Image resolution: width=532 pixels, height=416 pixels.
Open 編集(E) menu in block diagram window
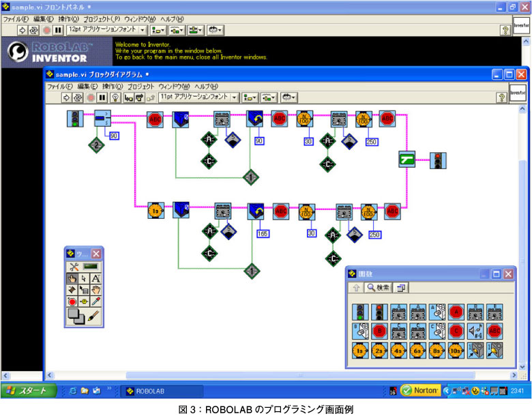(x=87, y=87)
